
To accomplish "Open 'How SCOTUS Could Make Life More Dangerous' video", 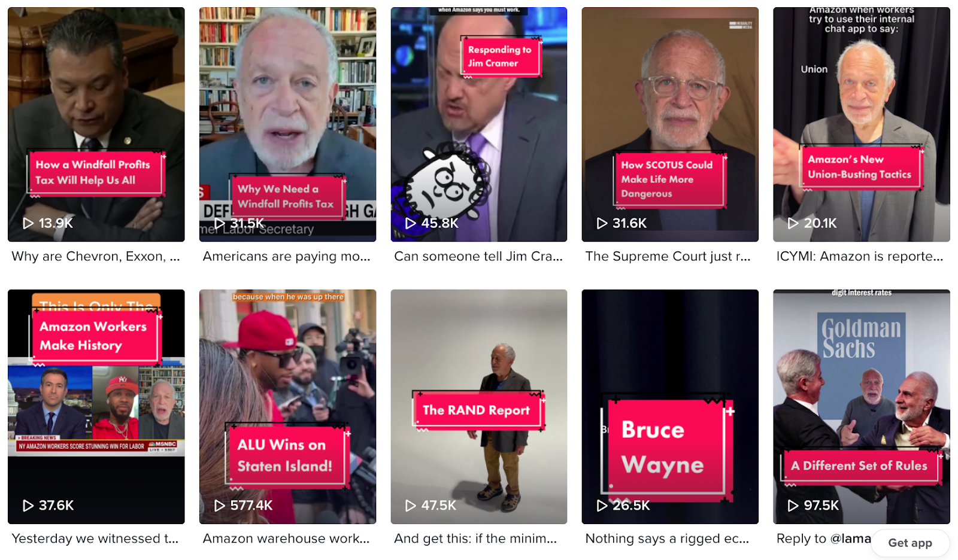I will pos(670,124).
